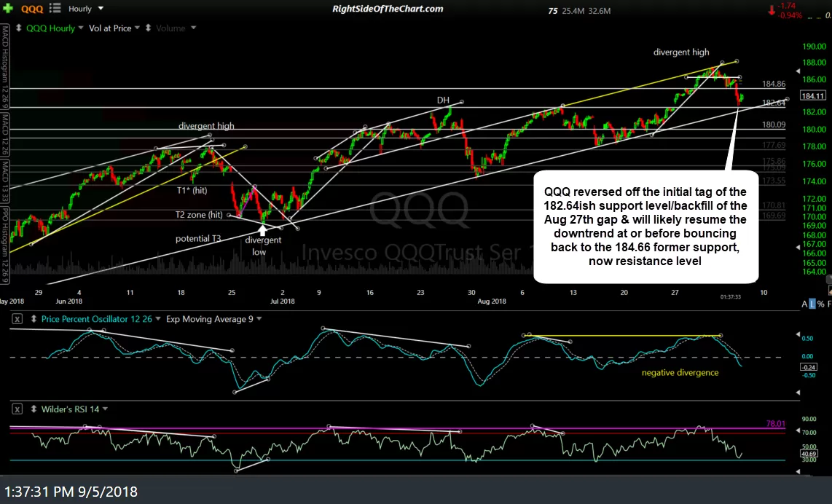832x504 pixels.
Task: Click the PPO value box -0.24
Action: click(x=809, y=367)
